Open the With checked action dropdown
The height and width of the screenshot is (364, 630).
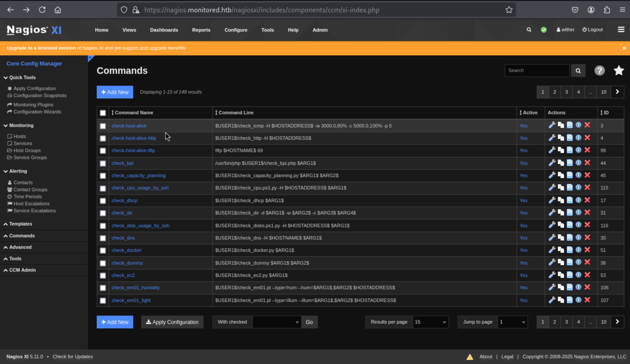(277, 322)
